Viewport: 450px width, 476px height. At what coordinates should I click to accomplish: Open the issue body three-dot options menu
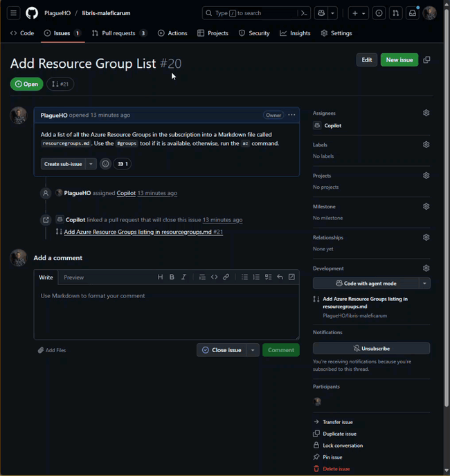pyautogui.click(x=291, y=115)
